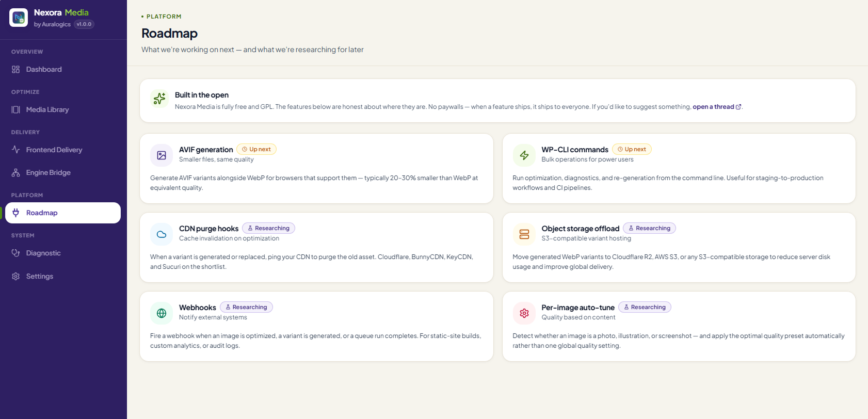Screen dimensions: 868x419
Task: Go to Media Library in sidebar
Action: 63,109
